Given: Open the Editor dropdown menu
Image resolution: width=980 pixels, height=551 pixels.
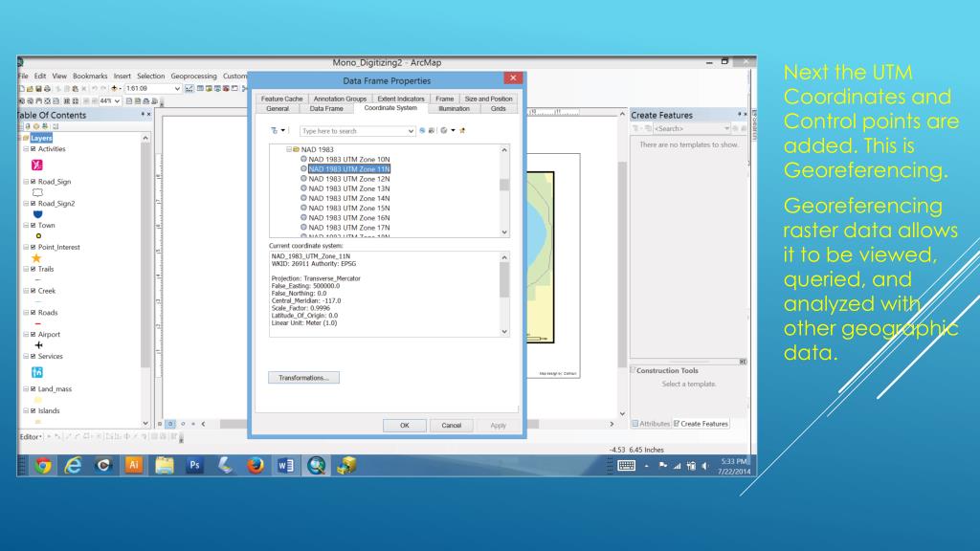Looking at the screenshot, I should (x=31, y=436).
